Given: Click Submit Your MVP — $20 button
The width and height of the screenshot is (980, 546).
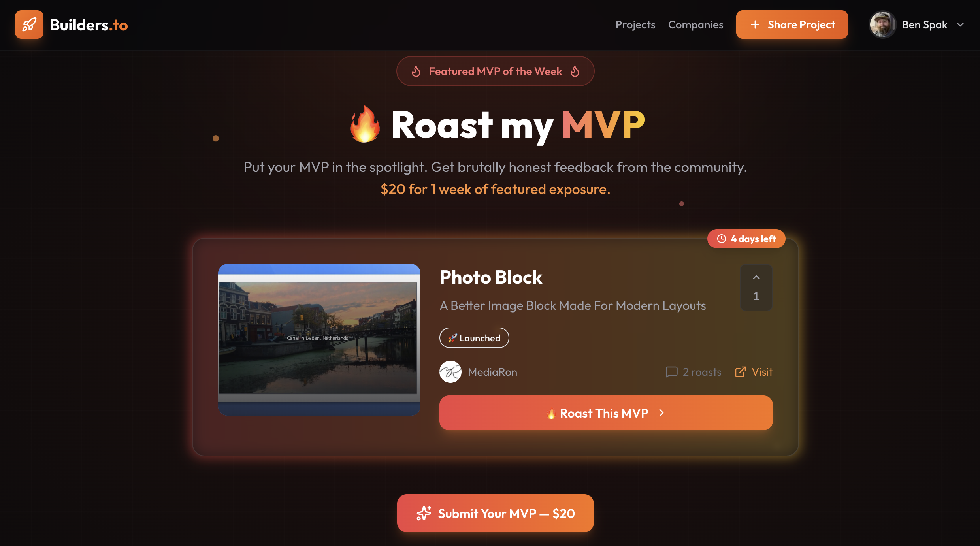Looking at the screenshot, I should 495,513.
